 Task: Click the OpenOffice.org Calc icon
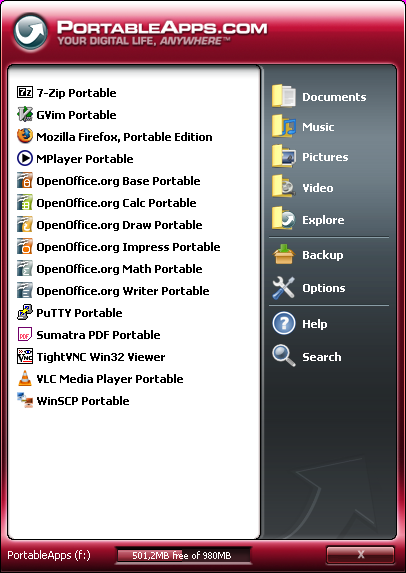[25, 202]
